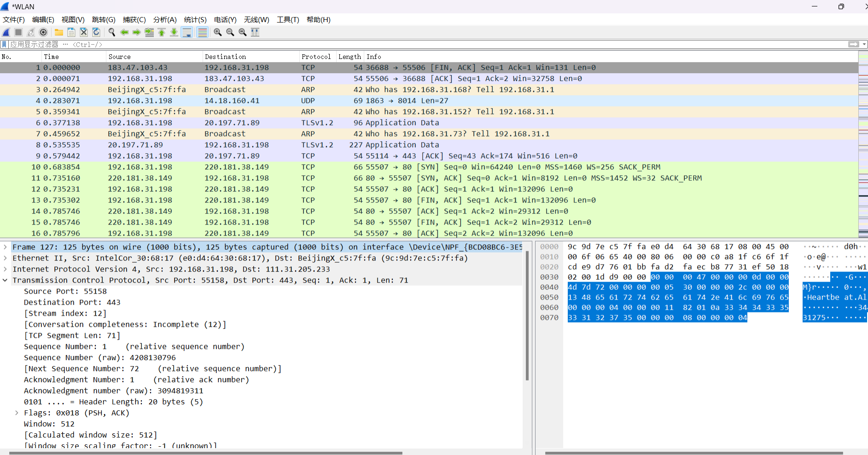Restart the current capture

31,32
